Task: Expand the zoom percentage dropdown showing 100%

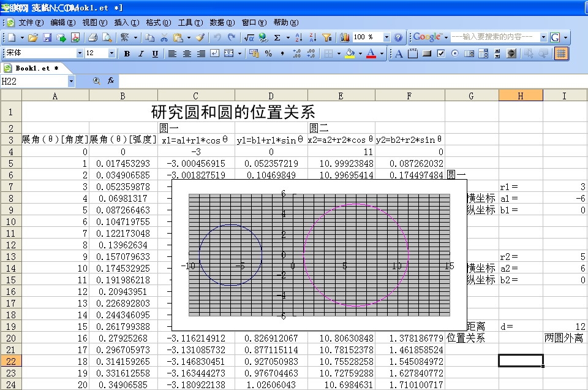Action: click(x=386, y=37)
